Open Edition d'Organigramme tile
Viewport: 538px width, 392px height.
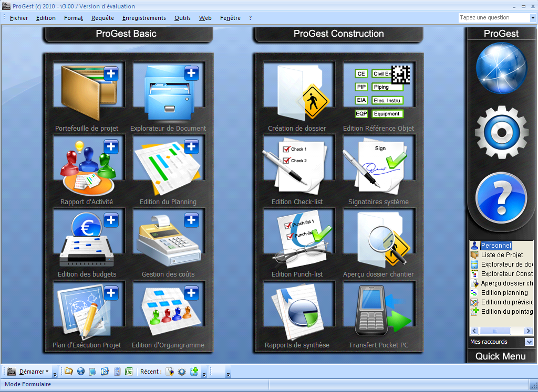click(x=171, y=310)
